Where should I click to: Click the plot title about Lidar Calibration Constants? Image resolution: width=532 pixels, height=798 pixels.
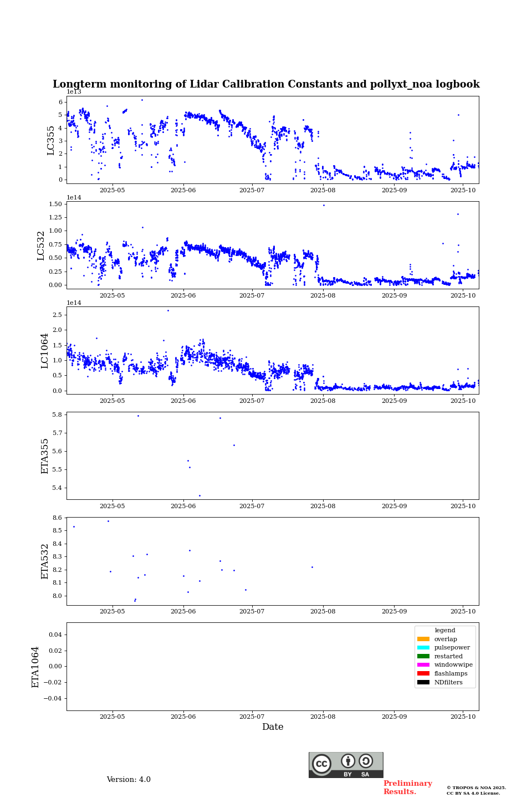(x=266, y=84)
